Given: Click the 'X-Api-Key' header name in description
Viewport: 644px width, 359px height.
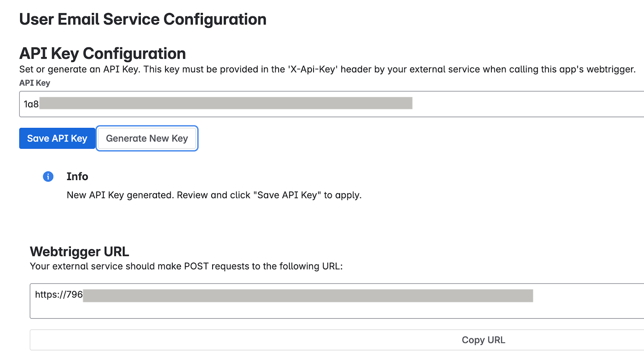Looking at the screenshot, I should 312,70.
